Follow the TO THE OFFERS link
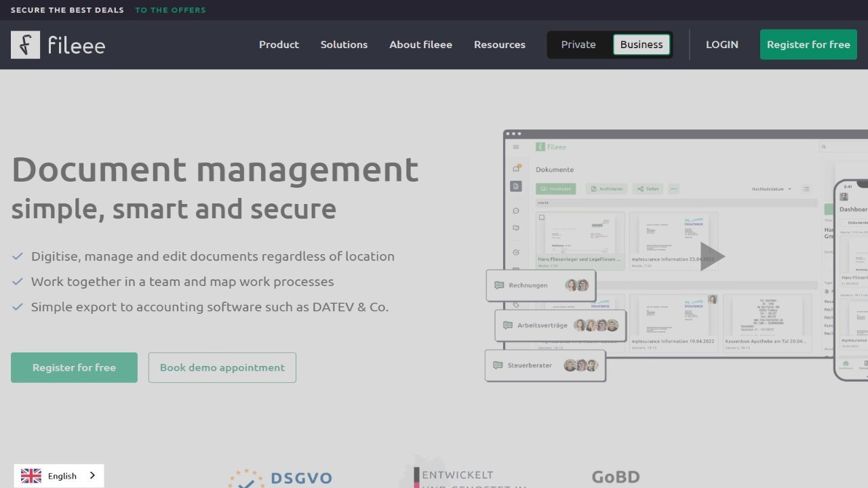868x488 pixels. coord(170,10)
